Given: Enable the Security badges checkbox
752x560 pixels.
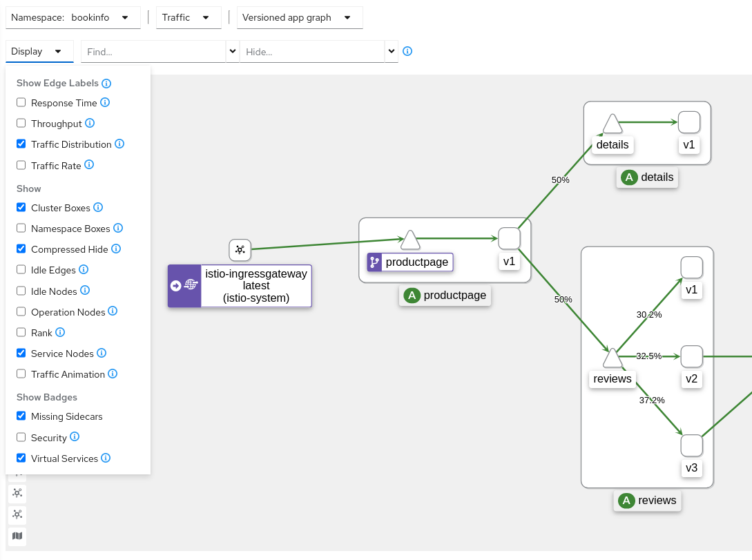Looking at the screenshot, I should tap(21, 437).
